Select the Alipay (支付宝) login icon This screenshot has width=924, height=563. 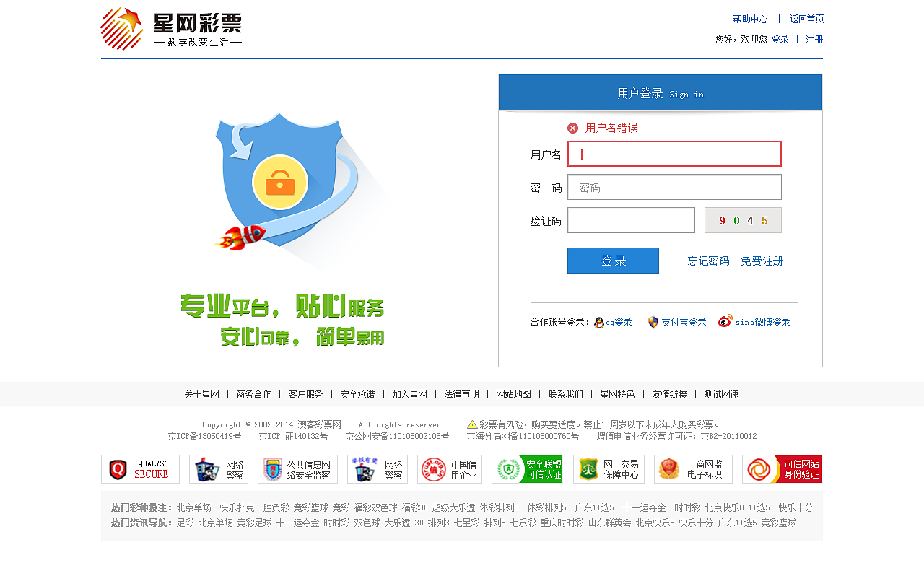click(x=676, y=322)
